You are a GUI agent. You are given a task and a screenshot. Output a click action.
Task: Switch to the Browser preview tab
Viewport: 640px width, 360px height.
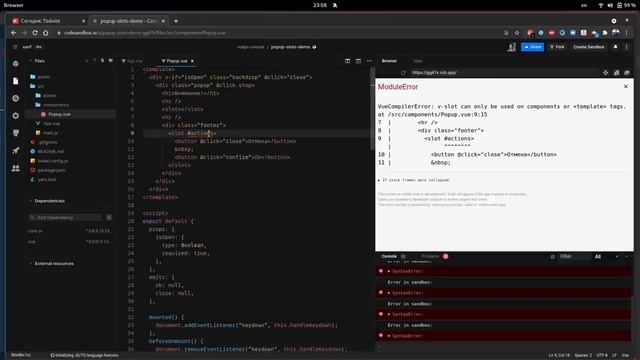point(389,61)
